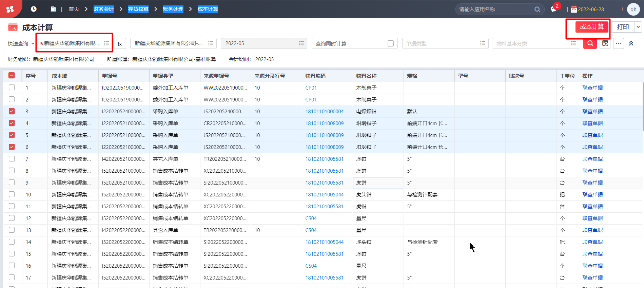Go to 首页 in breadcrumb
Viewport: 644px width, 288px height.
click(74, 9)
